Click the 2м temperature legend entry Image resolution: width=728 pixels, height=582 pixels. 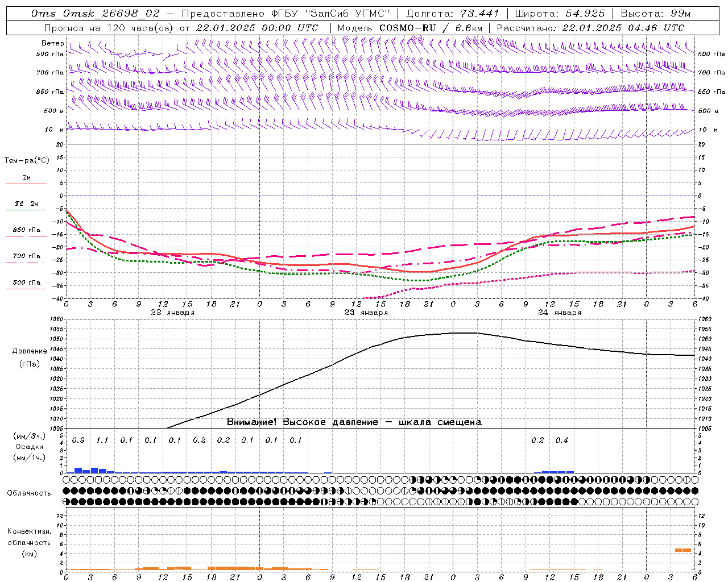[x=27, y=177]
